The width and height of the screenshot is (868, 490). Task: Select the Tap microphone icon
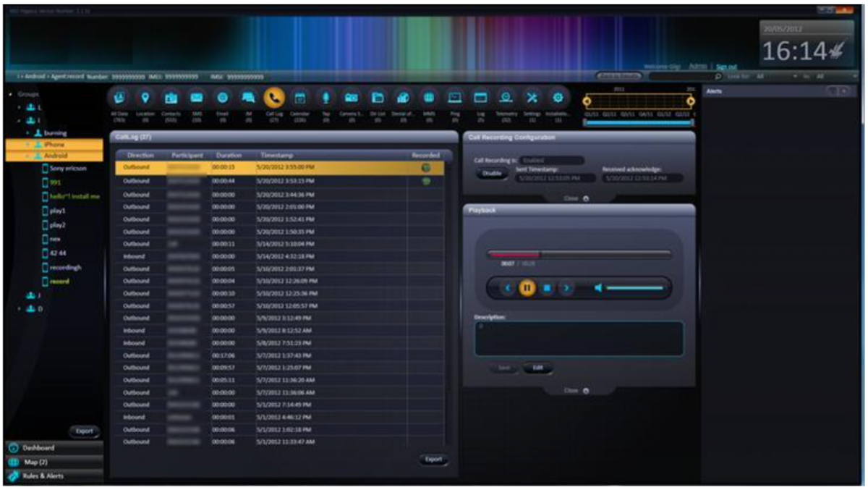pyautogui.click(x=326, y=98)
